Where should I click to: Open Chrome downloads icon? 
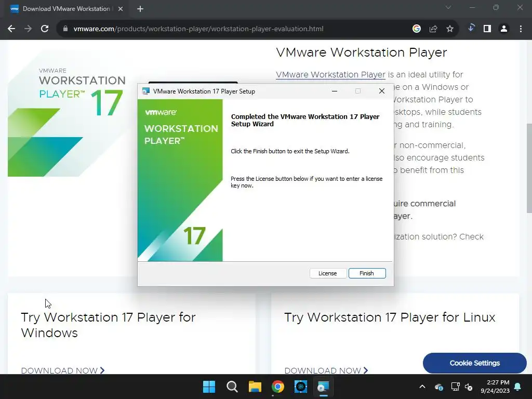[471, 28]
